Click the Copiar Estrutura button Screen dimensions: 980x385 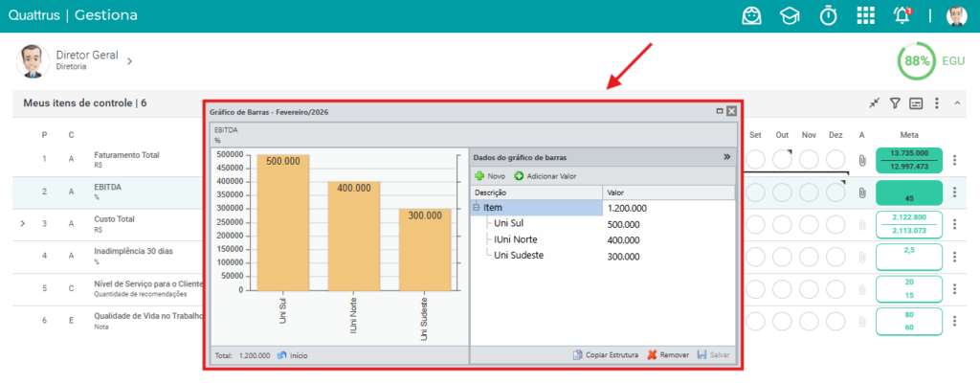coord(606,355)
